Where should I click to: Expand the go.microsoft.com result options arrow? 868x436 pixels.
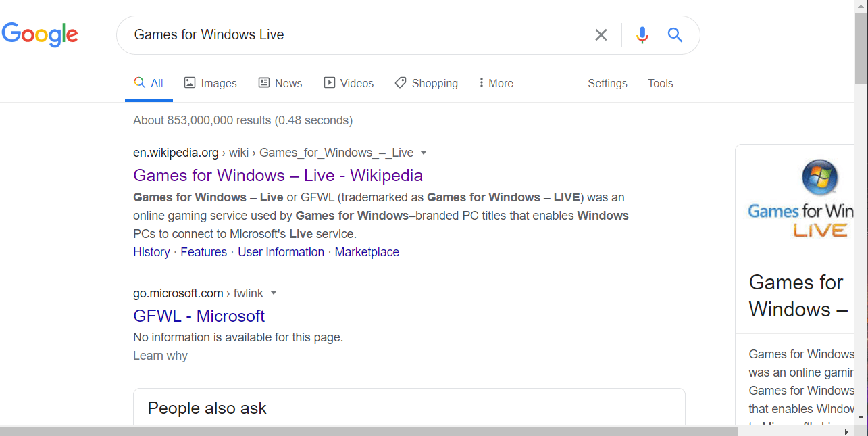(274, 293)
